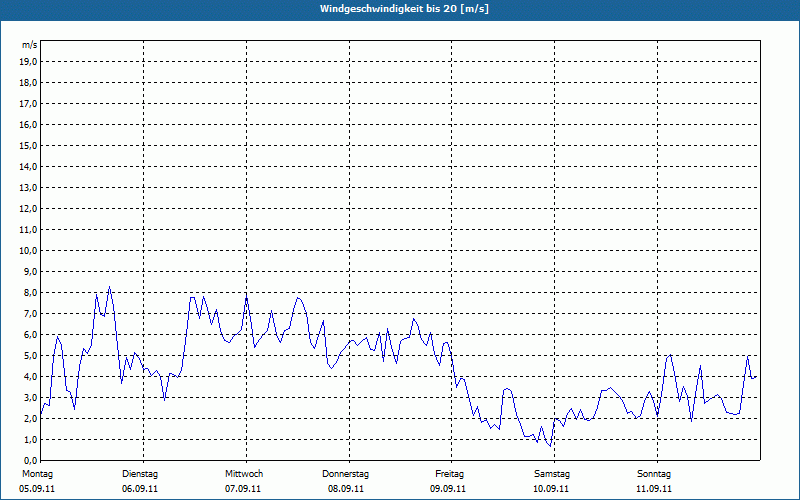The image size is (800, 500).
Task: Click the '19,0' y-axis label
Action: pos(28,62)
